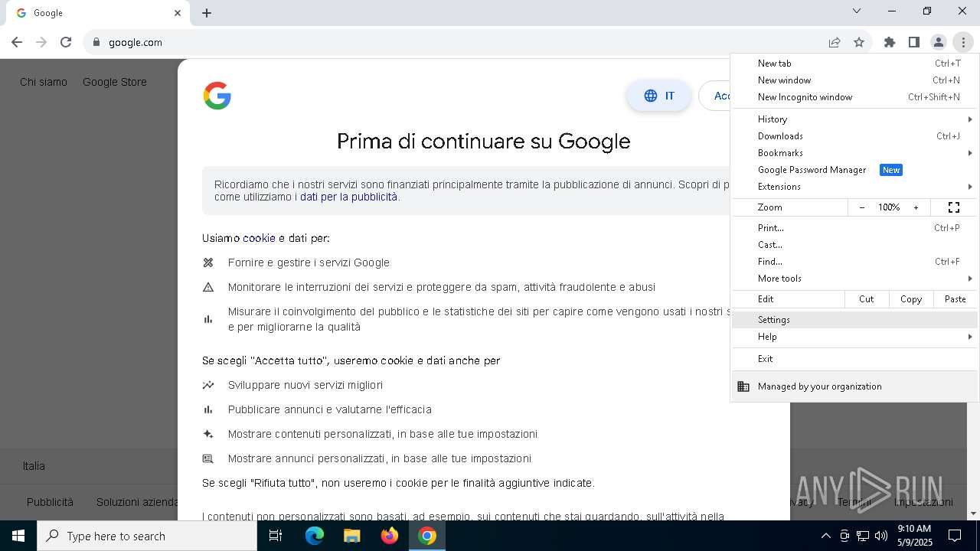The width and height of the screenshot is (980, 551).
Task: Choose New tab from the Chrome menu
Action: pos(855,64)
